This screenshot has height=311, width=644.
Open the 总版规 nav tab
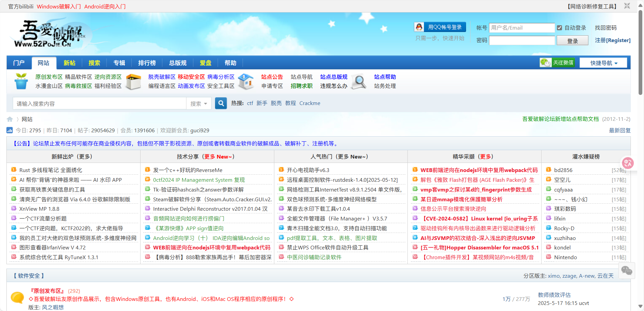point(178,63)
